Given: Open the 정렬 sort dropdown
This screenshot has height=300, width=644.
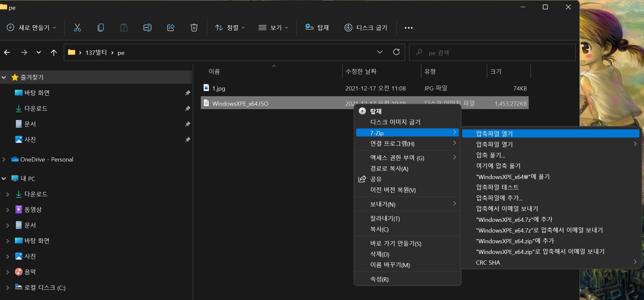Looking at the screenshot, I should point(230,28).
